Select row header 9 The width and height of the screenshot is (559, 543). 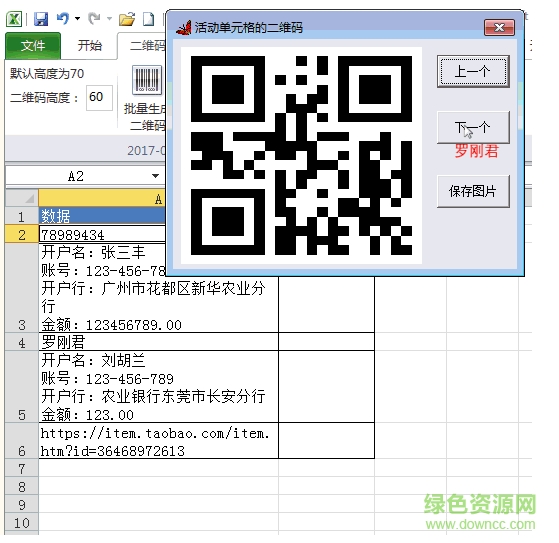click(22, 504)
